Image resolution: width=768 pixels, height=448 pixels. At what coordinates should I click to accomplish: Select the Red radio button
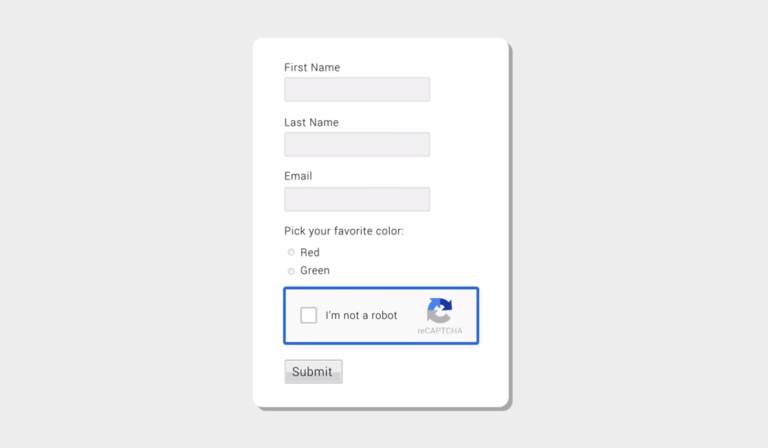(x=292, y=252)
